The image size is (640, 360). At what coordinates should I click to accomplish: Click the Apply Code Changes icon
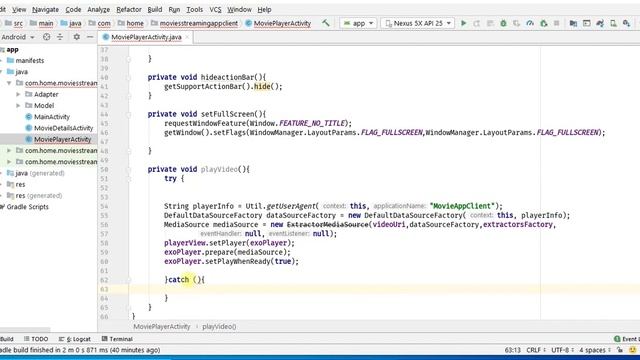[490, 23]
